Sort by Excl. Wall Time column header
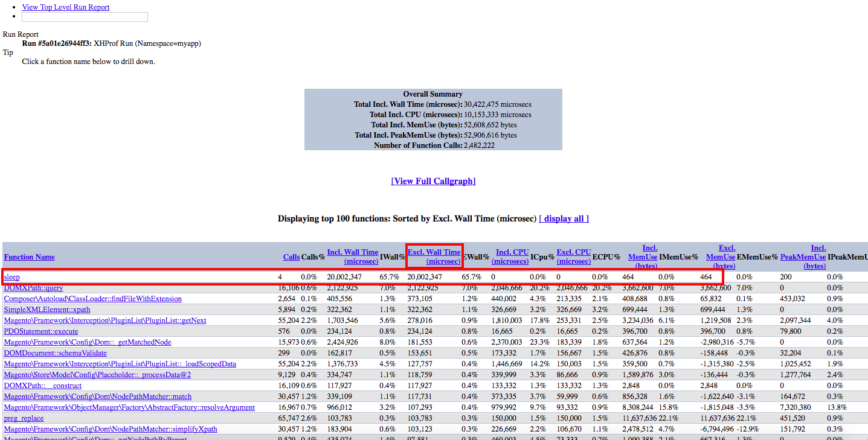This screenshot has height=440, width=868. pos(434,257)
